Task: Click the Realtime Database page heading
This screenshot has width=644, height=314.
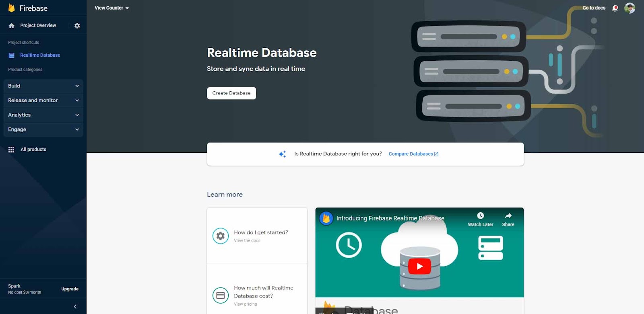Action: (x=262, y=53)
